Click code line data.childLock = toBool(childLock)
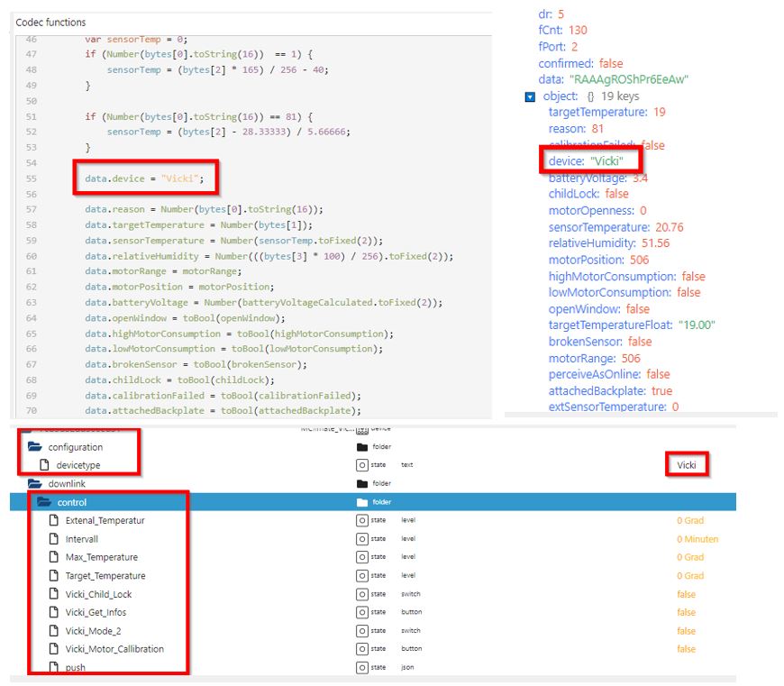 [179, 380]
